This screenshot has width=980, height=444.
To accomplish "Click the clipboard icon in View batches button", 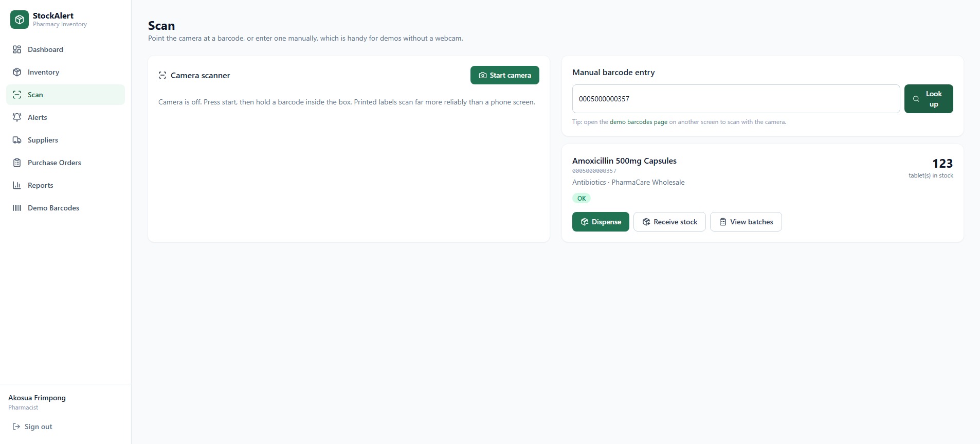I will pyautogui.click(x=723, y=222).
